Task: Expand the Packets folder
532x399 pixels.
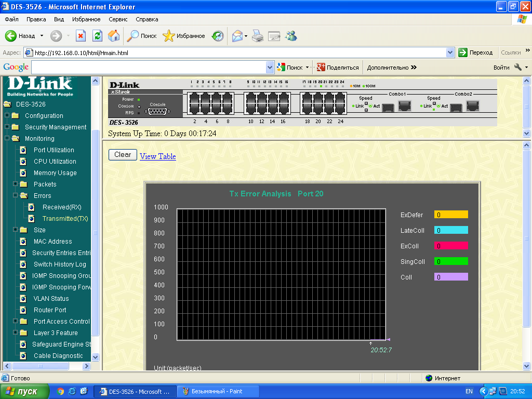Action: [x=15, y=183]
